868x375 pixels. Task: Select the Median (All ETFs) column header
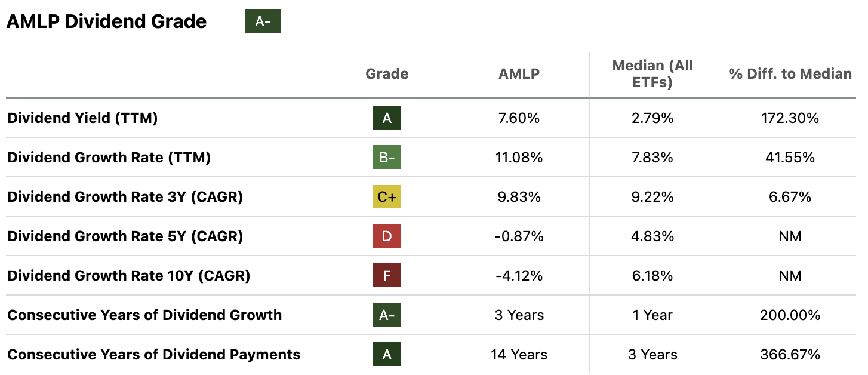(652, 74)
